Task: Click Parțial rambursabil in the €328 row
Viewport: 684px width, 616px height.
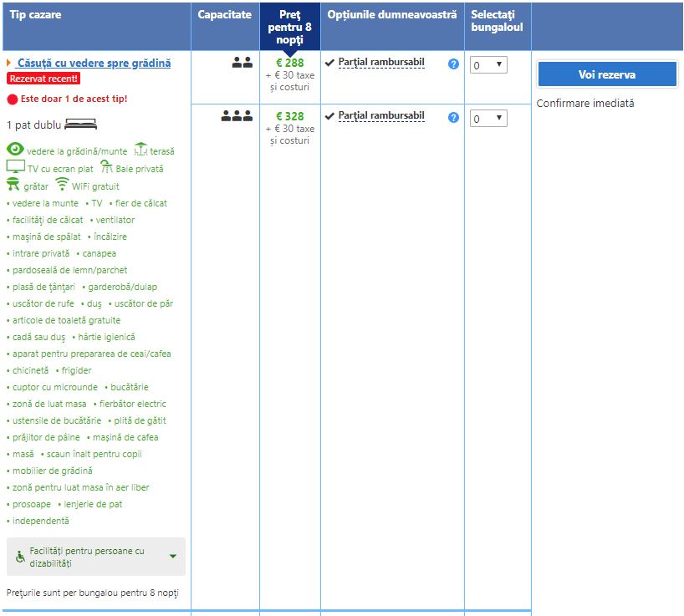Action: tap(381, 116)
